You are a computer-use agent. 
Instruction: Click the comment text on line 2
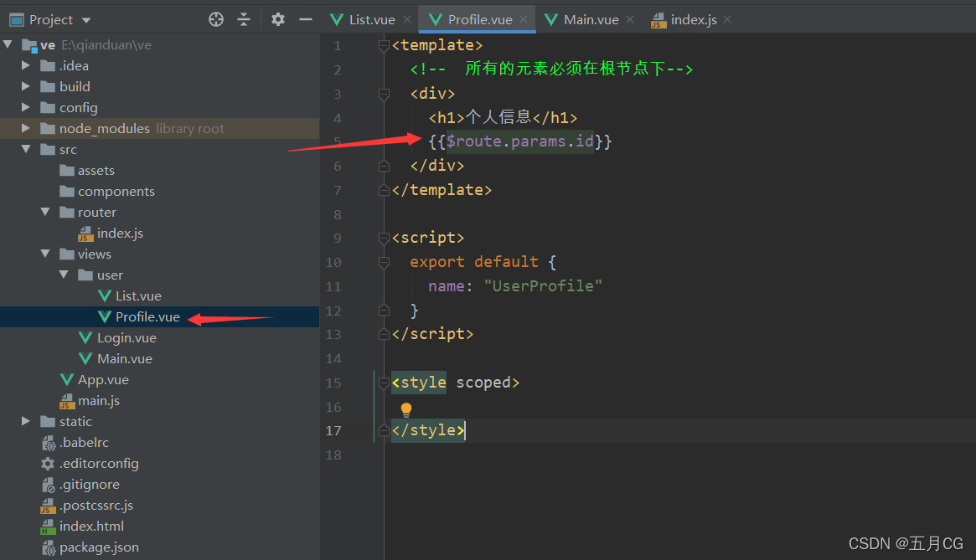click(x=551, y=69)
